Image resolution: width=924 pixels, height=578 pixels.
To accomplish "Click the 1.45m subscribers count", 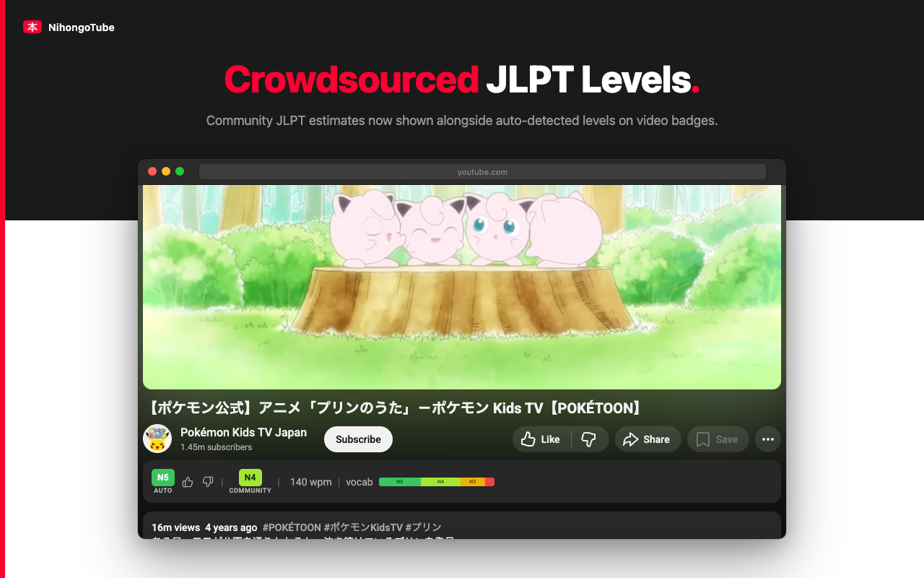I will [x=217, y=447].
